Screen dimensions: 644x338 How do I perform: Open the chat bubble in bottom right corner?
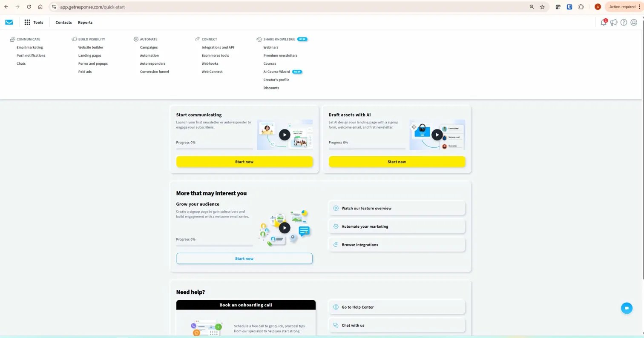click(x=627, y=308)
